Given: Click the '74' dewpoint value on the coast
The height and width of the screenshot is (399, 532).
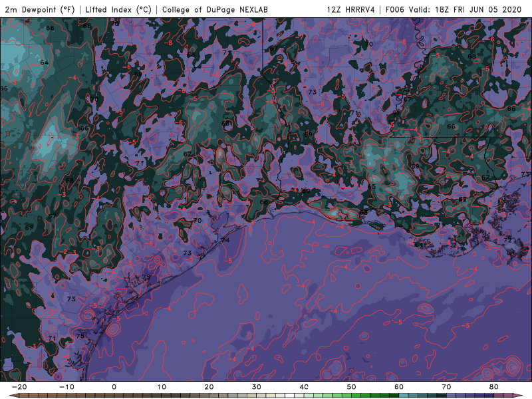Looking at the screenshot, I should pos(225,240).
